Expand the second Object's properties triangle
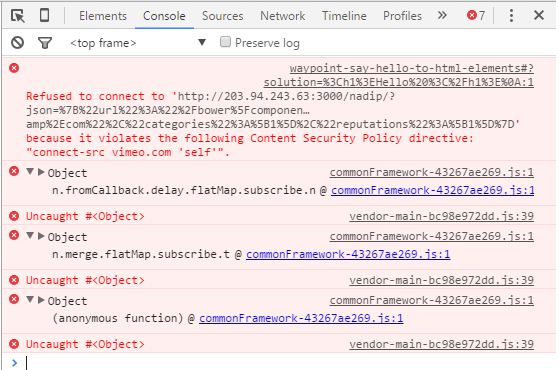The width and height of the screenshot is (559, 370). [41, 236]
